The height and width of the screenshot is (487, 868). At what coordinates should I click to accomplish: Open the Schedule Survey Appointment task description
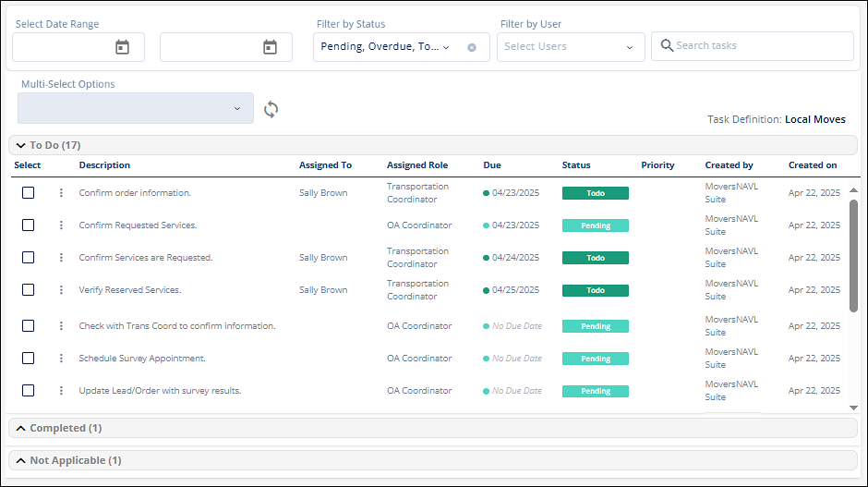tap(142, 359)
